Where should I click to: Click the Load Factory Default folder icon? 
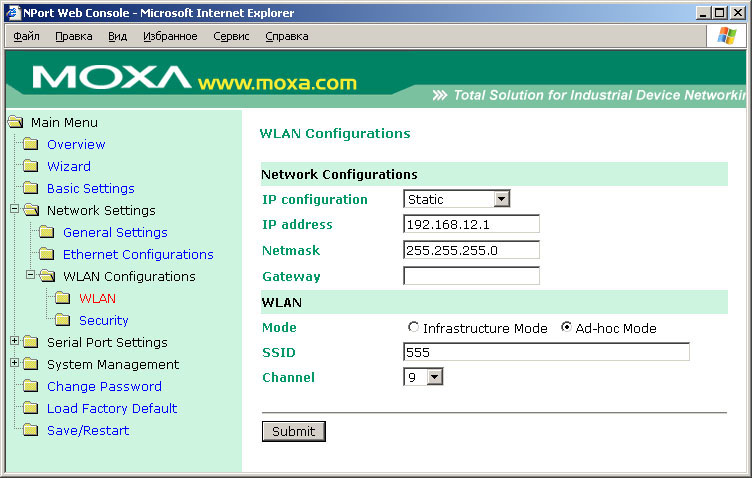coord(30,409)
